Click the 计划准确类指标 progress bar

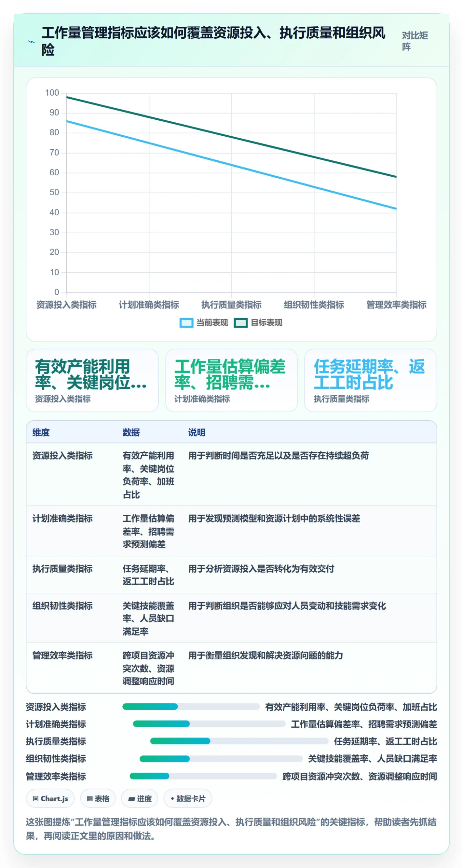(x=209, y=724)
